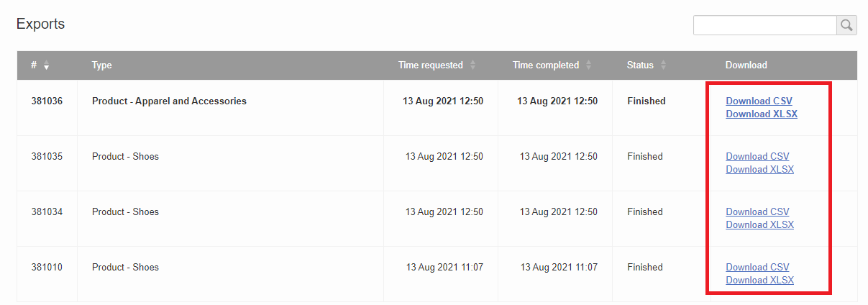Select the Product - Apparel and Accessories row

(x=169, y=101)
